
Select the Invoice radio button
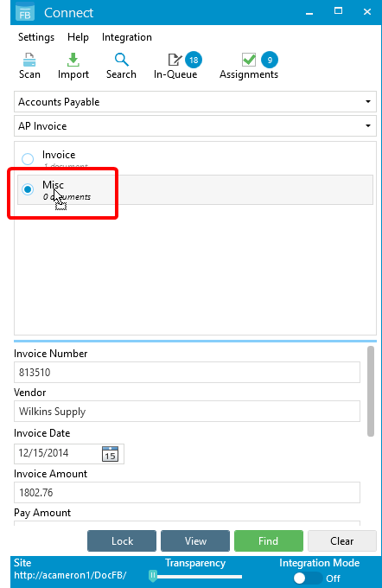(x=28, y=159)
